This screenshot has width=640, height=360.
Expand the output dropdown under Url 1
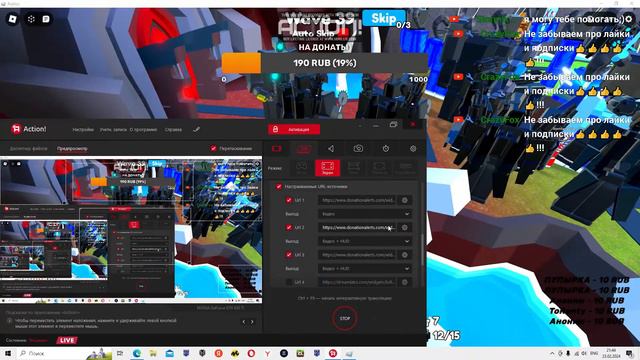click(x=365, y=214)
